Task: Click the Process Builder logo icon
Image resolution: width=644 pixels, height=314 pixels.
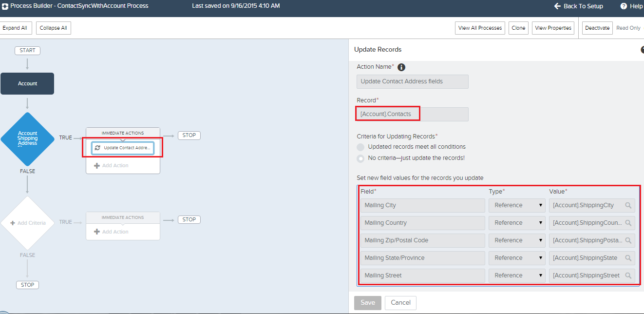Action: click(x=5, y=6)
